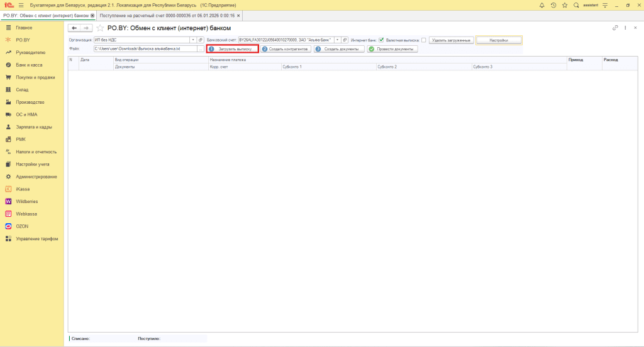Copy link to this form icon
This screenshot has height=347, width=644.
(615, 28)
